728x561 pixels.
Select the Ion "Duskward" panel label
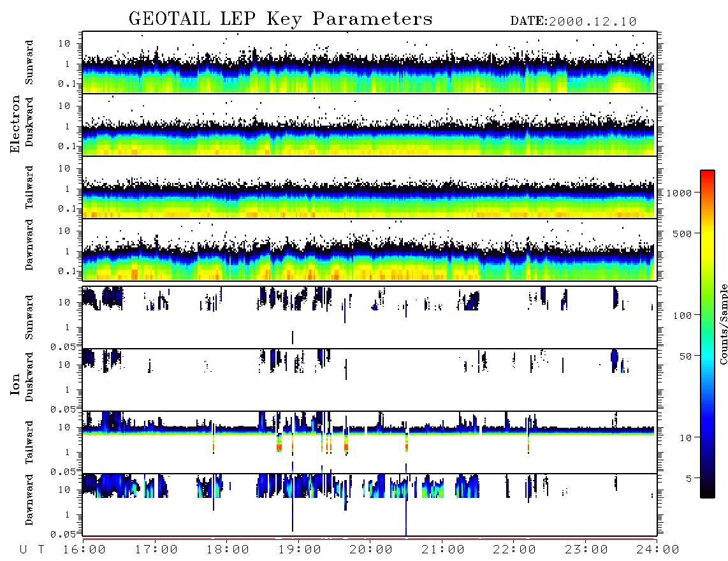click(x=29, y=377)
